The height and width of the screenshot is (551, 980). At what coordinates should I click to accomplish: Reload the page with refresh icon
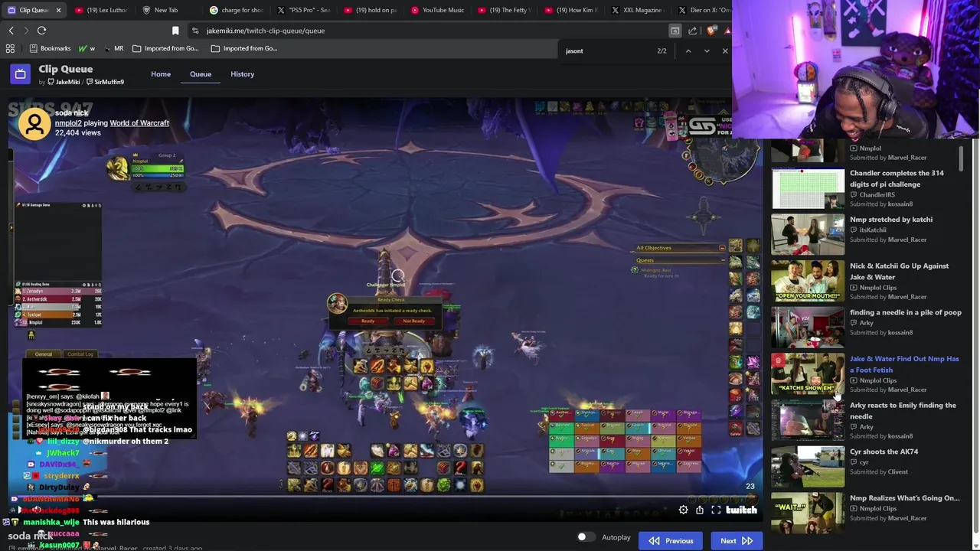[x=41, y=31]
